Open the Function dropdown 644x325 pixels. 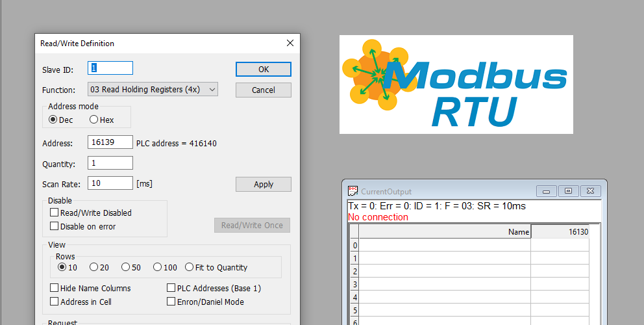[153, 89]
